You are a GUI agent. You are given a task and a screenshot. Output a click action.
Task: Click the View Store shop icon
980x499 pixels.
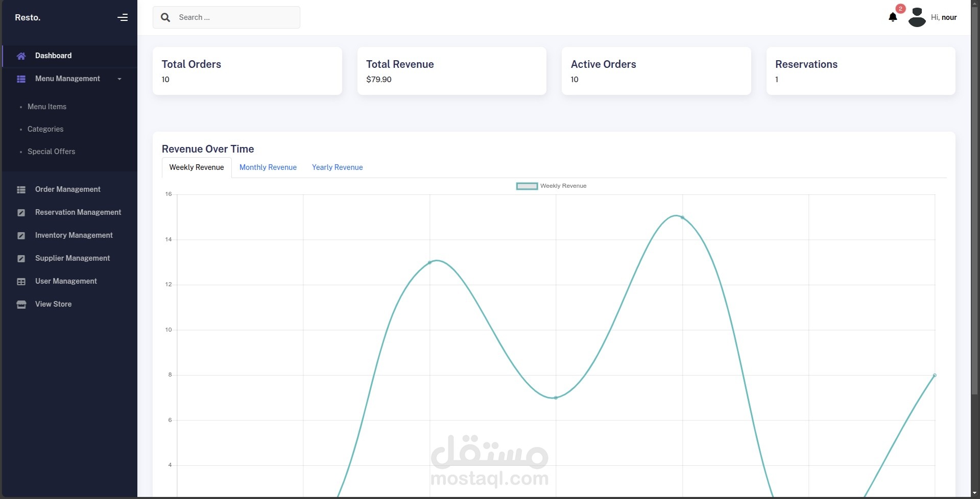tap(21, 305)
